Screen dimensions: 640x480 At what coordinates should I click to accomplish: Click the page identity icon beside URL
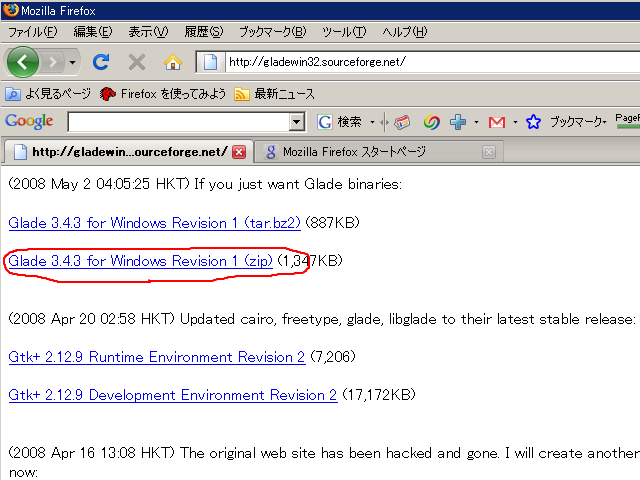211,62
